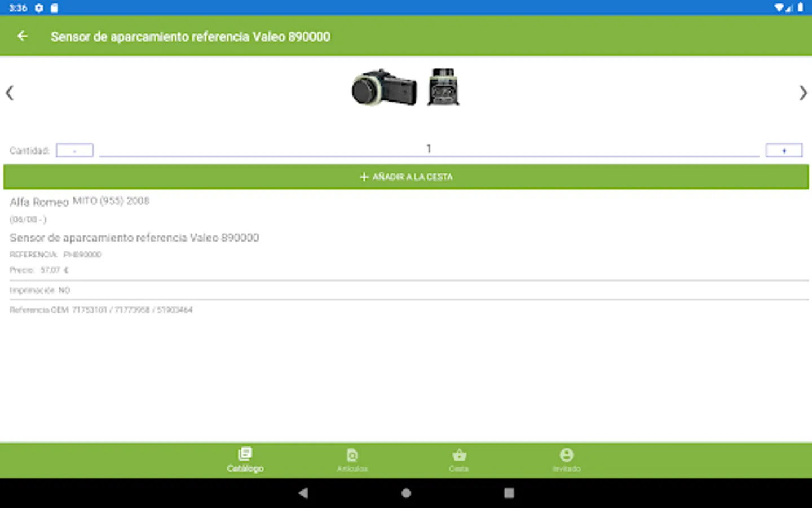The image size is (812, 508).
Task: Select the Referencia OEM numbers line
Action: click(x=101, y=310)
